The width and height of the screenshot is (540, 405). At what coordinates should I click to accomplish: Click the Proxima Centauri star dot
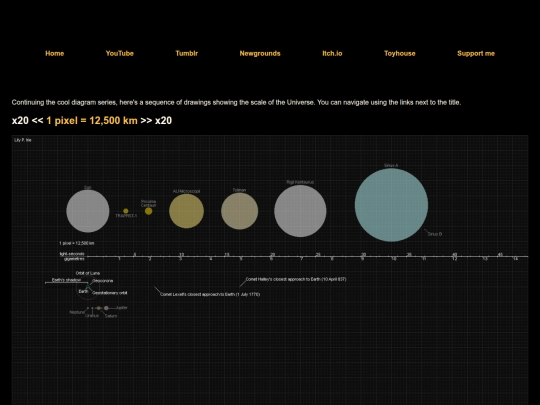click(x=148, y=211)
